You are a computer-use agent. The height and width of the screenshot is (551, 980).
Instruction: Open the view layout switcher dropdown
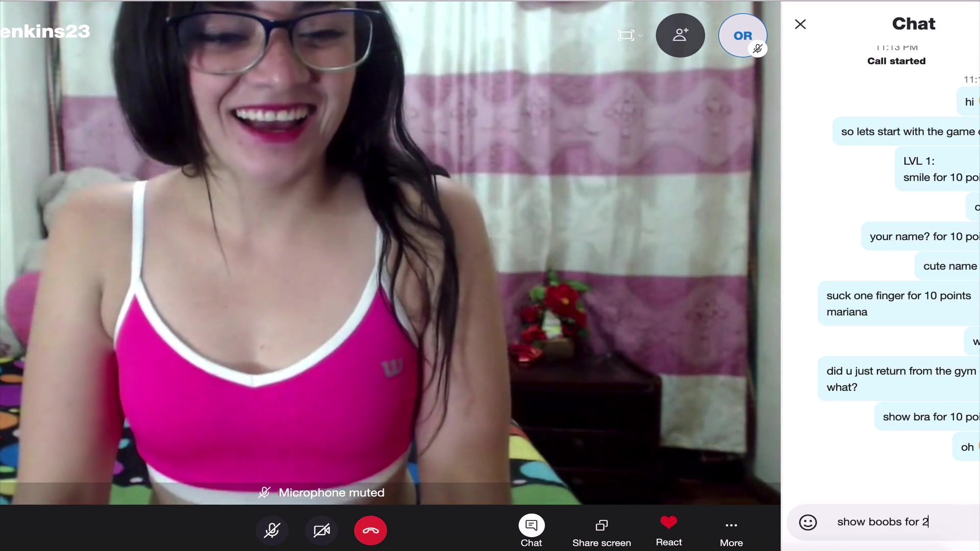coord(630,35)
